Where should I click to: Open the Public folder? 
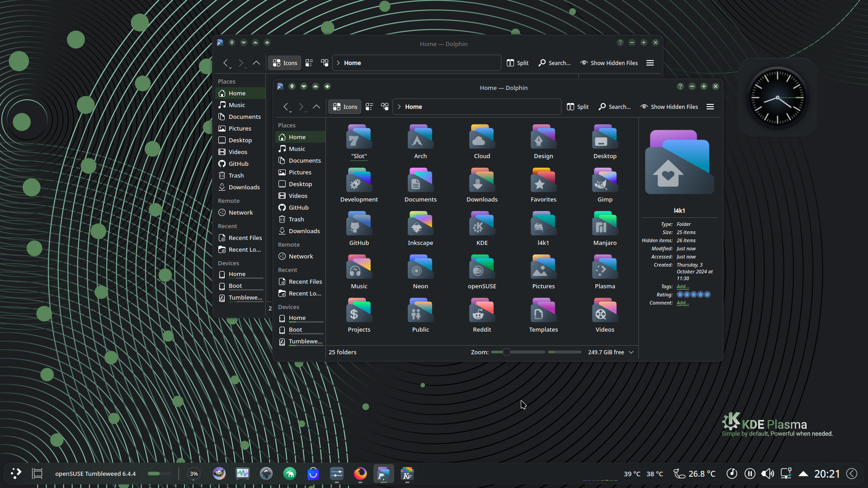[420, 315]
